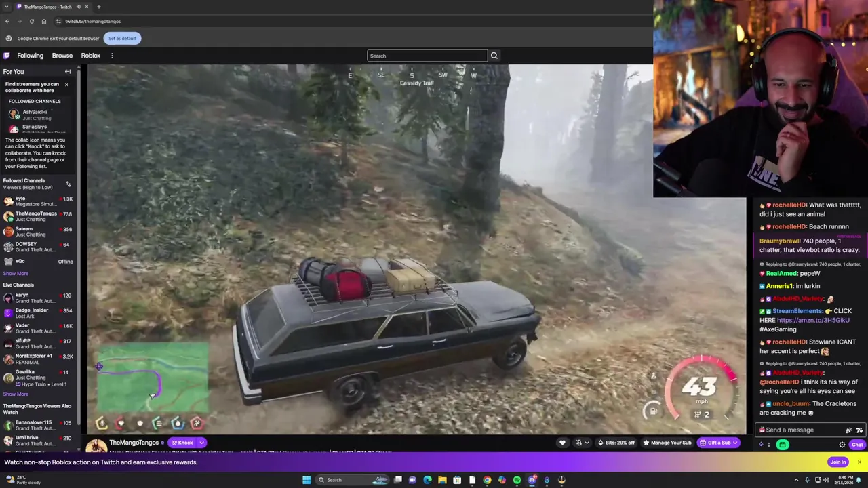
Task: Dismiss the Roblox promo banner
Action: (x=859, y=462)
